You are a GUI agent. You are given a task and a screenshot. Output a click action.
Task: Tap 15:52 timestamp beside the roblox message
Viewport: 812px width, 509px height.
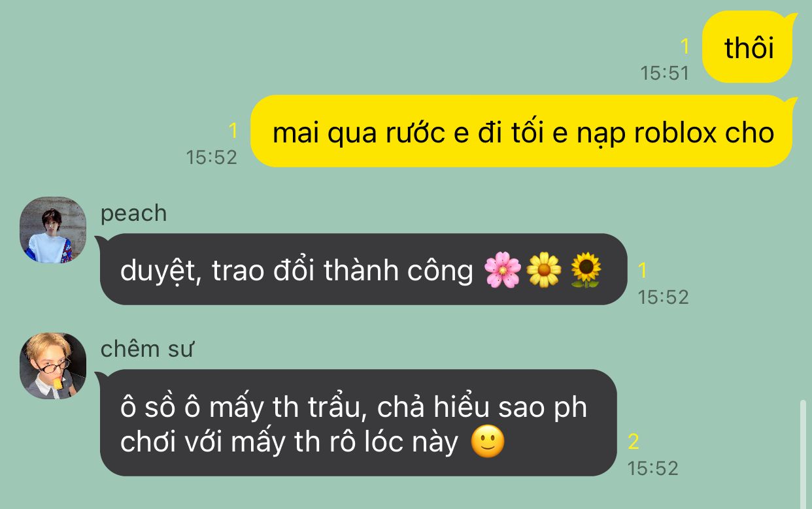coord(211,157)
